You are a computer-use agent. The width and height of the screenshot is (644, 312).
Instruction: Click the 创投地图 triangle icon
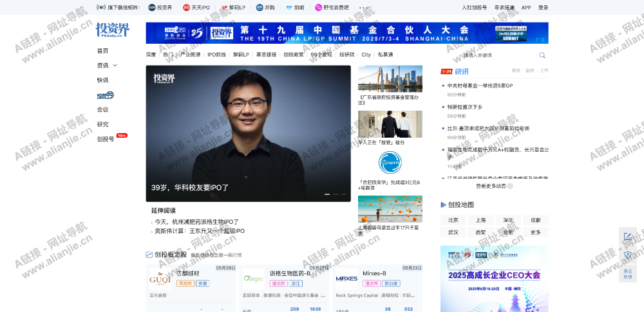443,205
